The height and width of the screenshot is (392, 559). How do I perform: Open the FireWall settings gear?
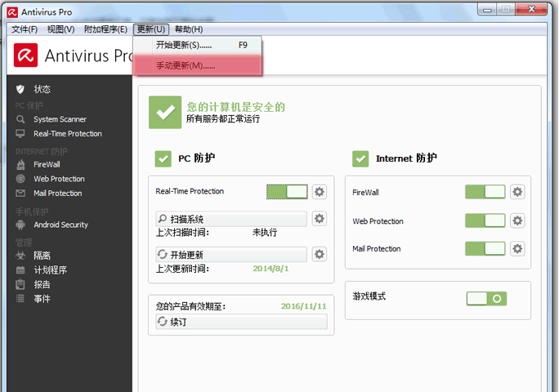(517, 192)
